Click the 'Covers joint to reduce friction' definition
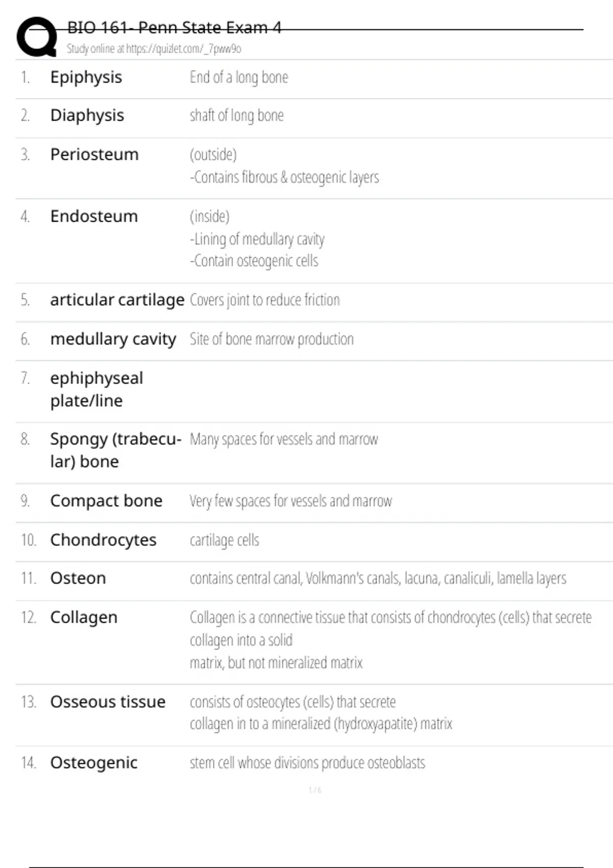Screen dimensions: 613x868 click(x=265, y=300)
